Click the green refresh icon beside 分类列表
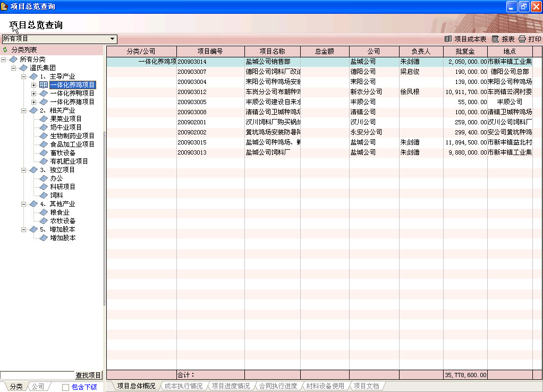The image size is (543, 392). [x=5, y=50]
